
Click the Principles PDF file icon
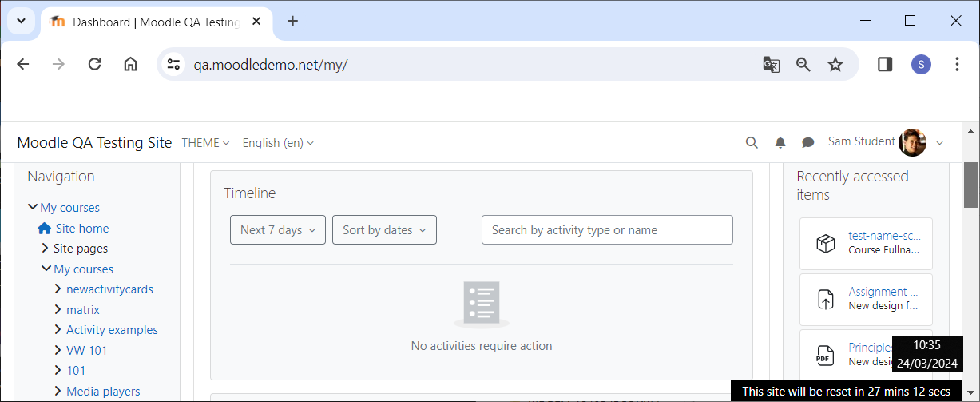(x=825, y=354)
